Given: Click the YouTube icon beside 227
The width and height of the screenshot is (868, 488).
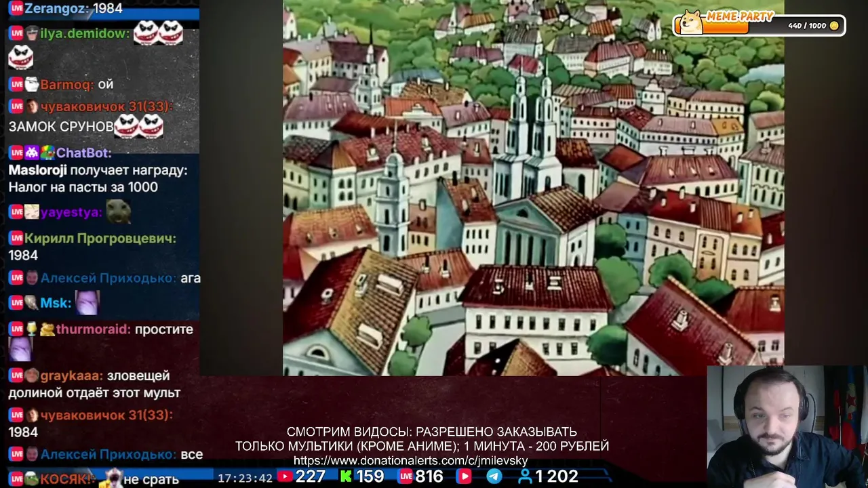Looking at the screenshot, I should 284,477.
